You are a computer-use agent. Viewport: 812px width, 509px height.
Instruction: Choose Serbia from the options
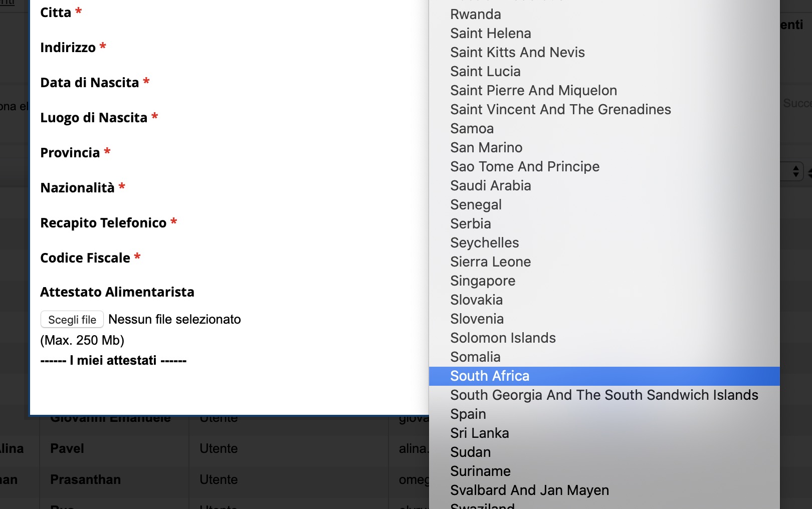click(x=470, y=224)
